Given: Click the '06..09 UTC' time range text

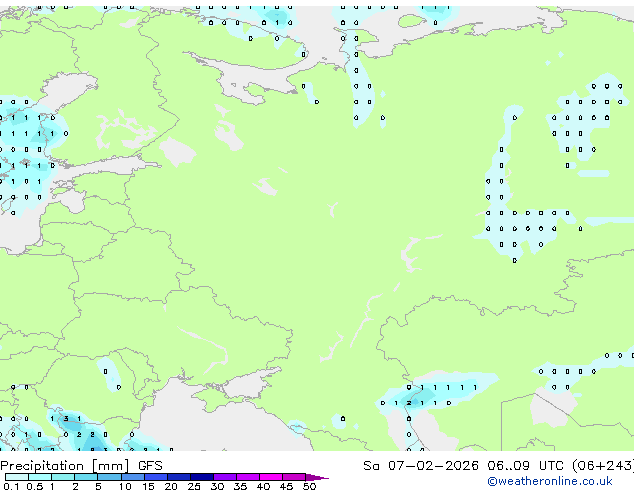Looking at the screenshot, I should [525, 466].
